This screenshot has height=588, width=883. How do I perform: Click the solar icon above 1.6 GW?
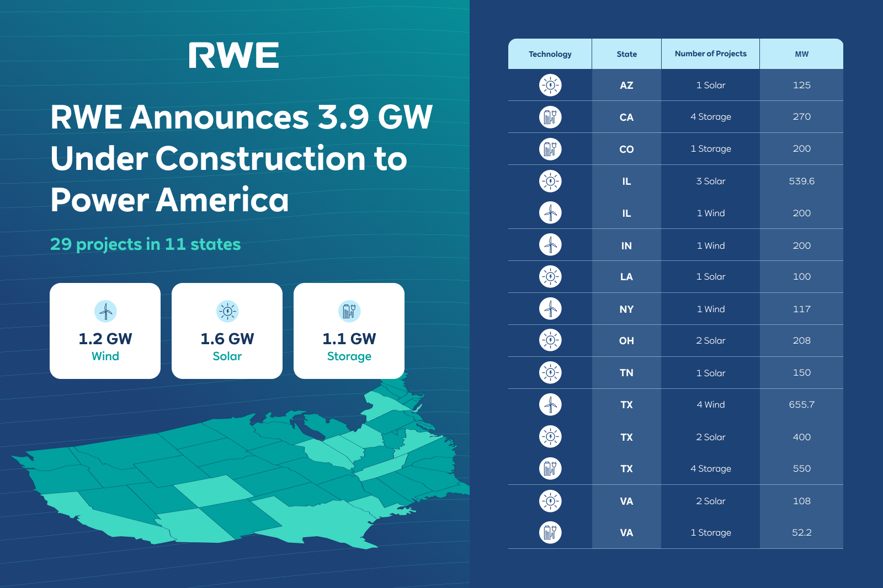[227, 311]
